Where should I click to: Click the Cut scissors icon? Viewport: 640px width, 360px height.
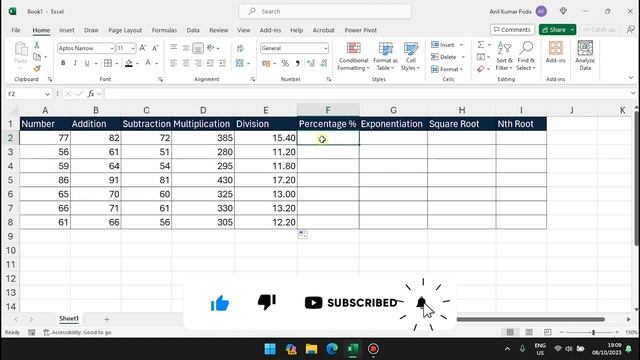coord(37,45)
